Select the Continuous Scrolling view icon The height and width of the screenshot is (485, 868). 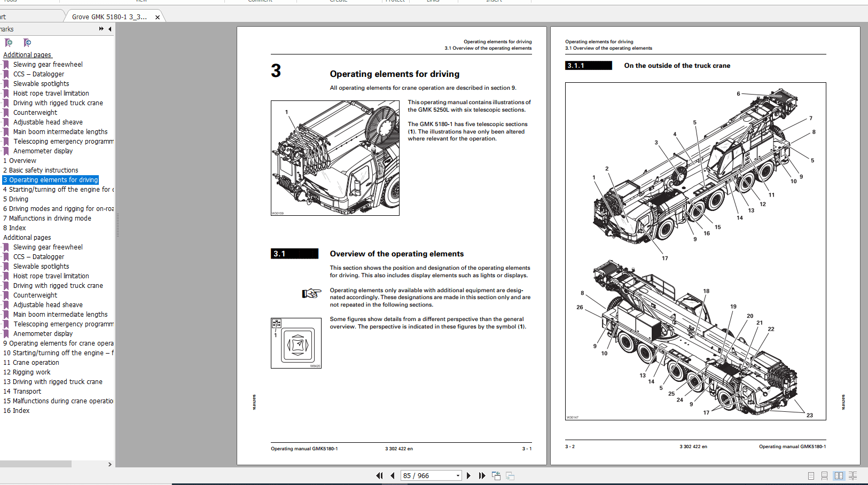point(824,475)
